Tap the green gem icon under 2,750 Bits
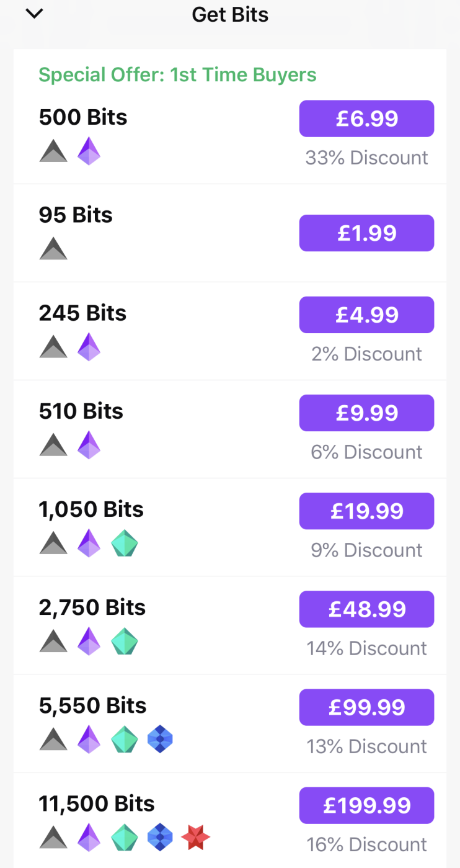 click(x=124, y=641)
